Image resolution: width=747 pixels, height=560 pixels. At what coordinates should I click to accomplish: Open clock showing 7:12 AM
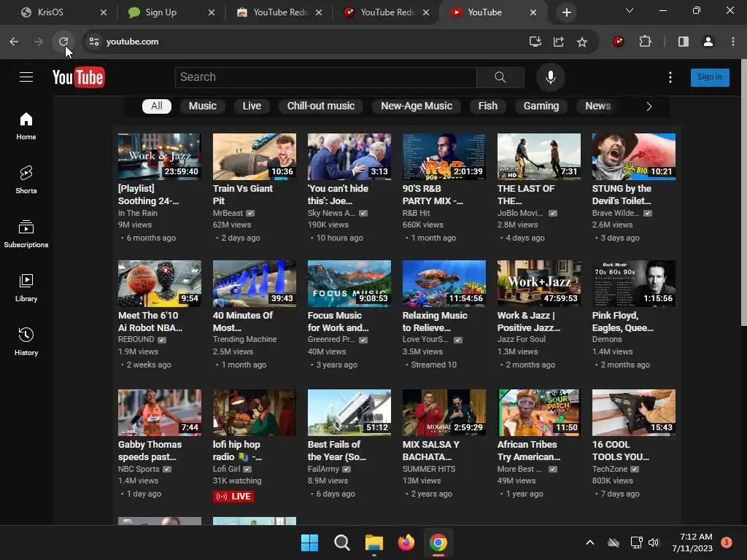[692, 542]
